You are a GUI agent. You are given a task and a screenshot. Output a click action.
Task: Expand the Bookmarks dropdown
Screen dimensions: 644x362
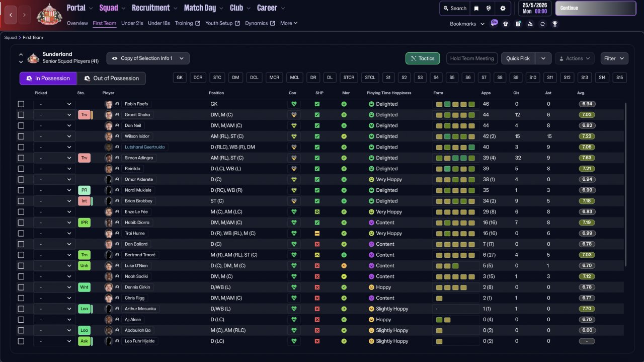pos(467,24)
